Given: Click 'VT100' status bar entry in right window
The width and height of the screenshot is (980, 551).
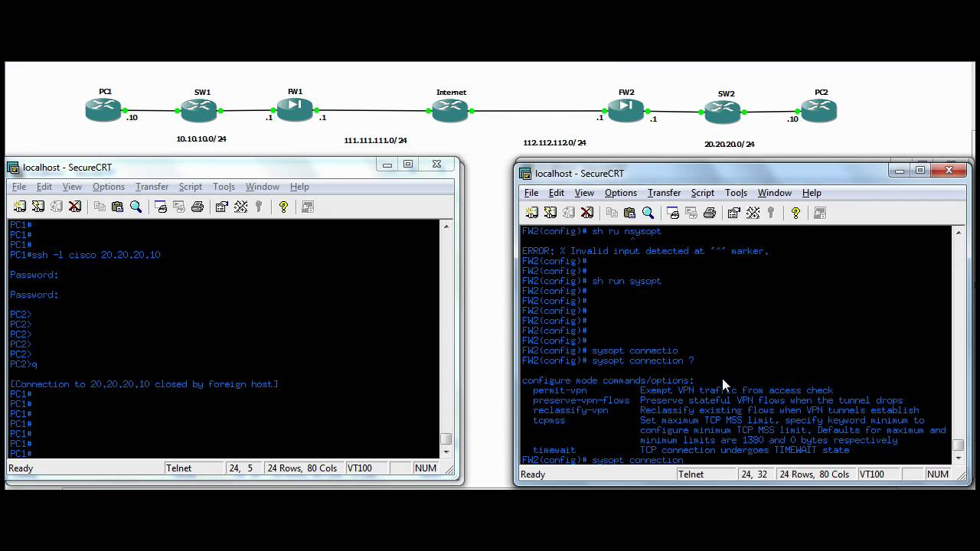Looking at the screenshot, I should tap(872, 474).
